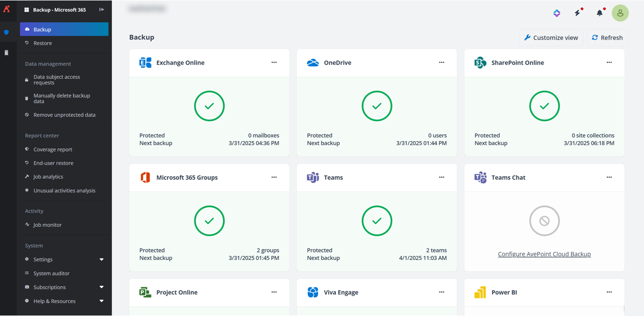The height and width of the screenshot is (316, 644).
Task: Expand the Settings section in sidebar
Action: click(x=101, y=259)
